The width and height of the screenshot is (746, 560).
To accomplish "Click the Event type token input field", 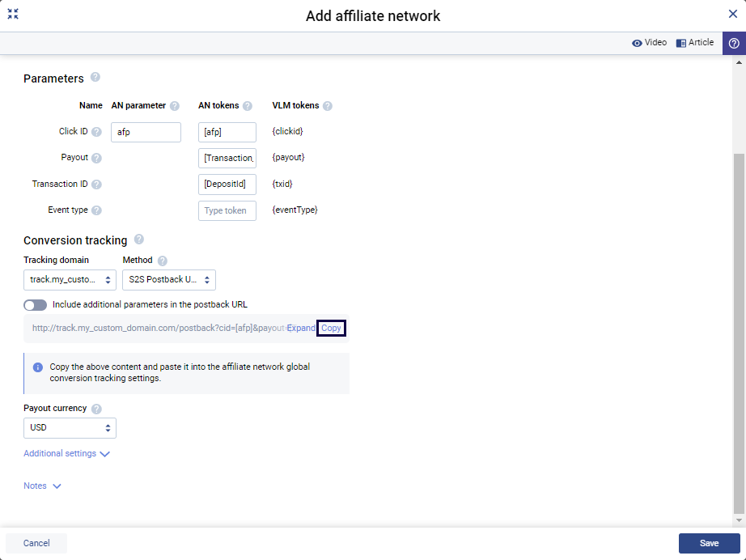I will point(227,210).
